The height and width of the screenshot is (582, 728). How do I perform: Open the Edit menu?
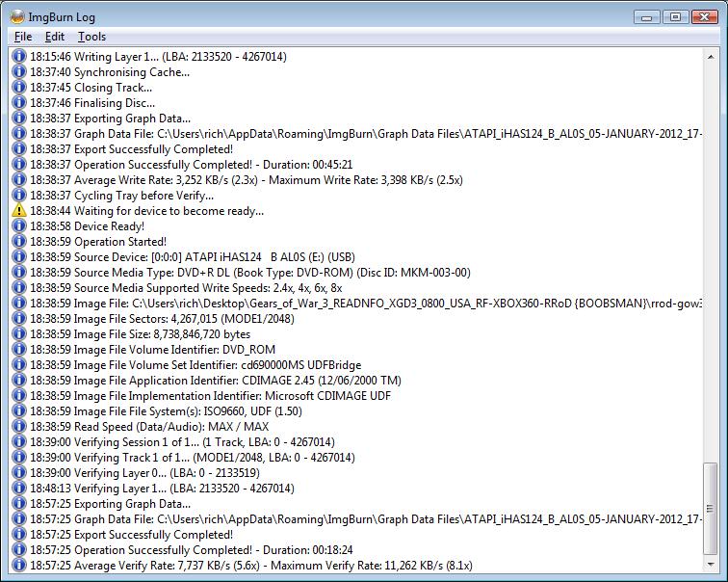pos(54,37)
